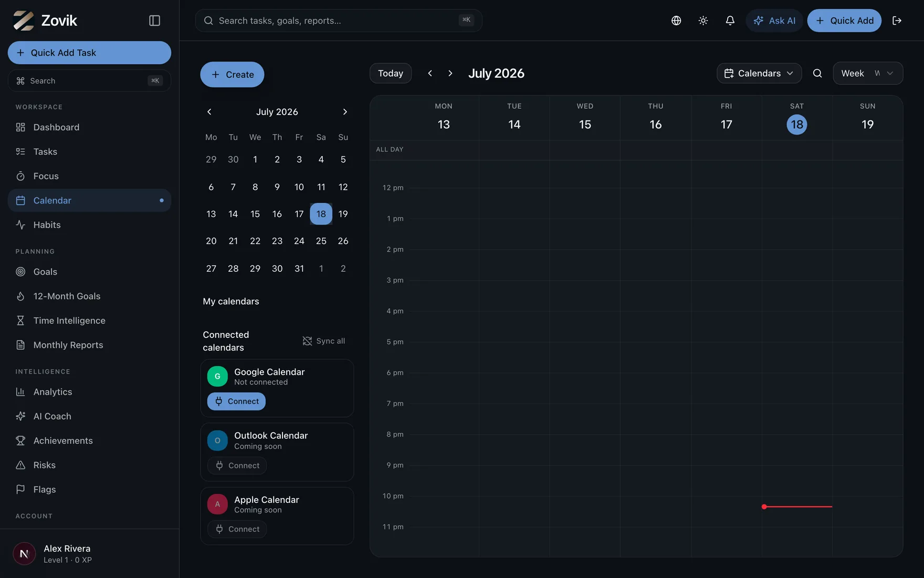Click the My calendars heading
The height and width of the screenshot is (578, 924).
(x=231, y=302)
